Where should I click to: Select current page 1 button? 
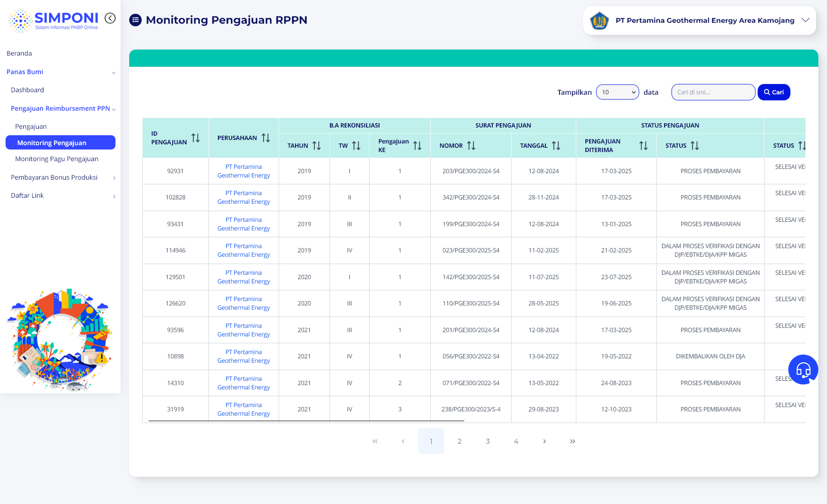click(x=431, y=441)
